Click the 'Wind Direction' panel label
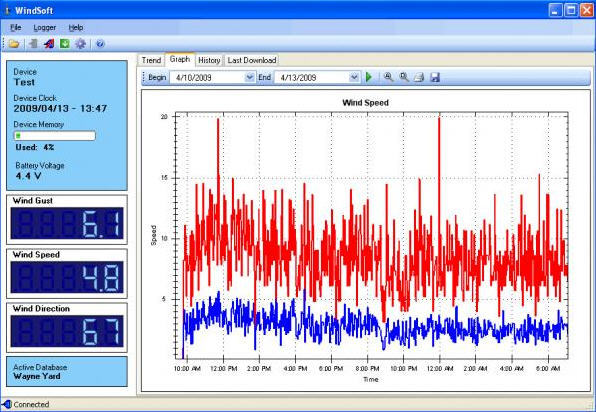Screen dimensions: 596x412 coord(41,309)
